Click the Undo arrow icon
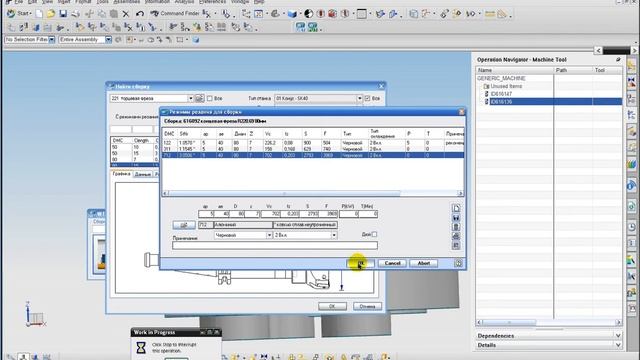This screenshot has height=360, width=640. coord(140,14)
